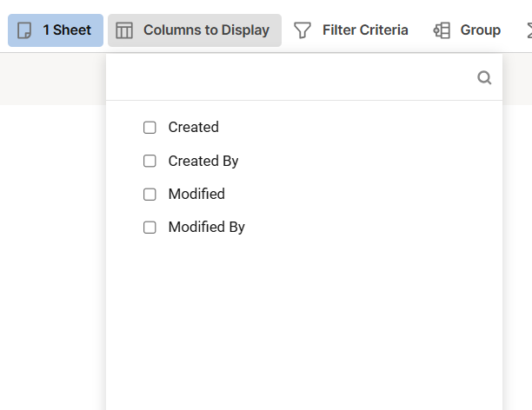The width and height of the screenshot is (532, 410).
Task: Click the Group rows icon
Action: 442,30
